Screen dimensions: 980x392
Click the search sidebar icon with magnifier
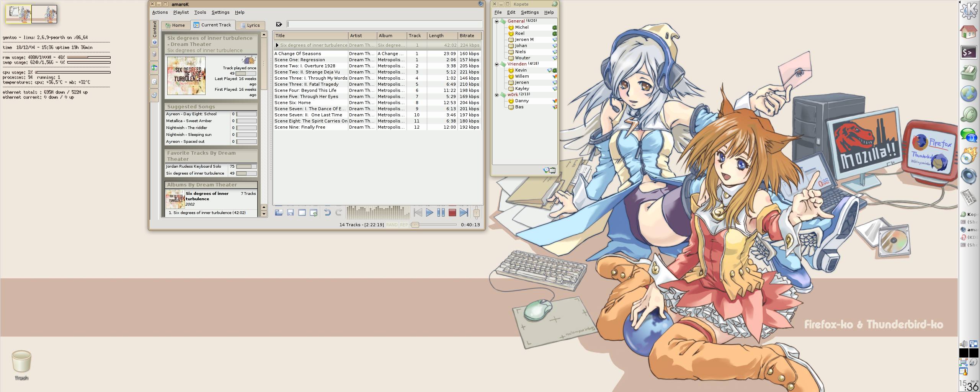pyautogui.click(x=154, y=82)
